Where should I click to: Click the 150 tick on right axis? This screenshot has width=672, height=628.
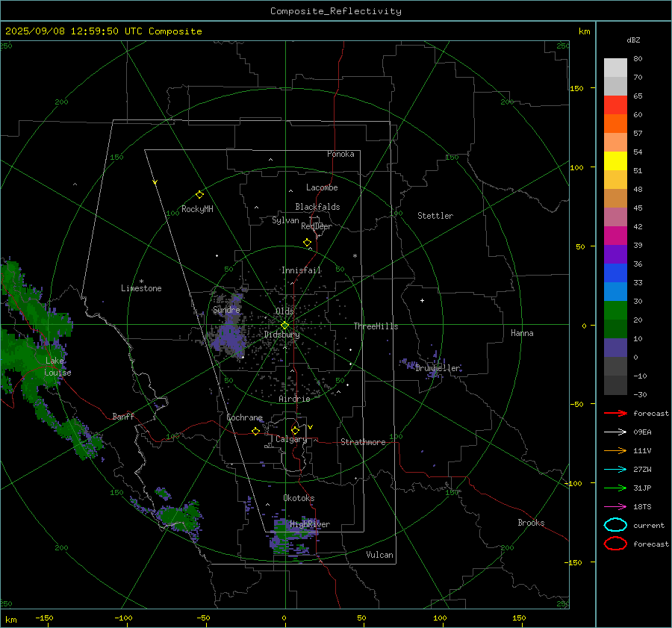[576, 88]
